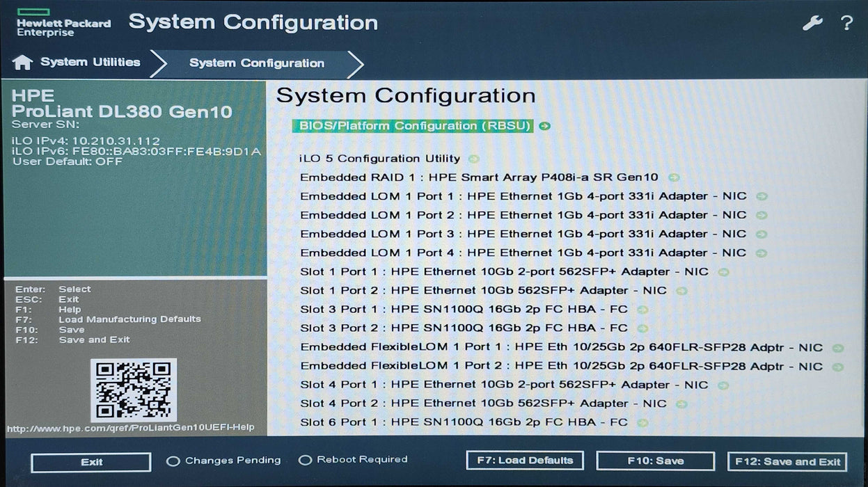The height and width of the screenshot is (487, 868).
Task: Click the arrow icon beside iLO 5 Configuration Utility
Action: click(473, 159)
